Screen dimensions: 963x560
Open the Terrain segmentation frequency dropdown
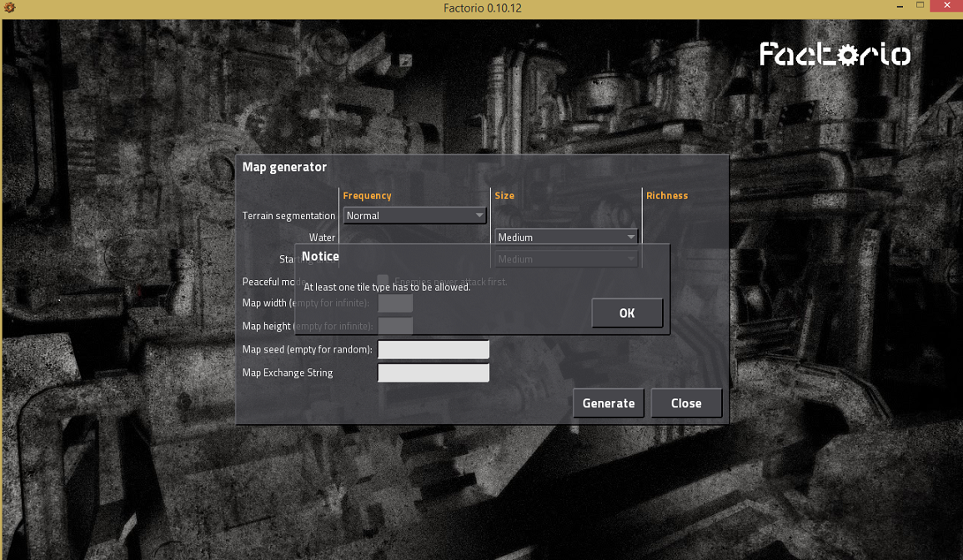tap(414, 216)
